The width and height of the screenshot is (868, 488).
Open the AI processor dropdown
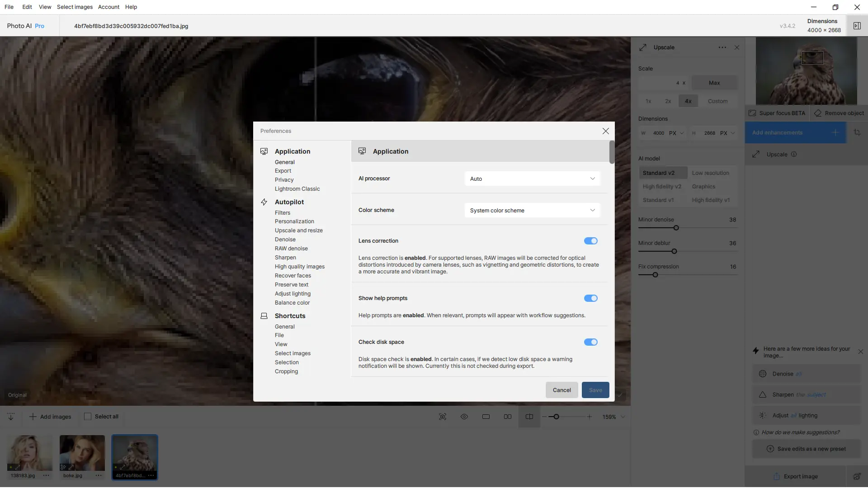(532, 179)
